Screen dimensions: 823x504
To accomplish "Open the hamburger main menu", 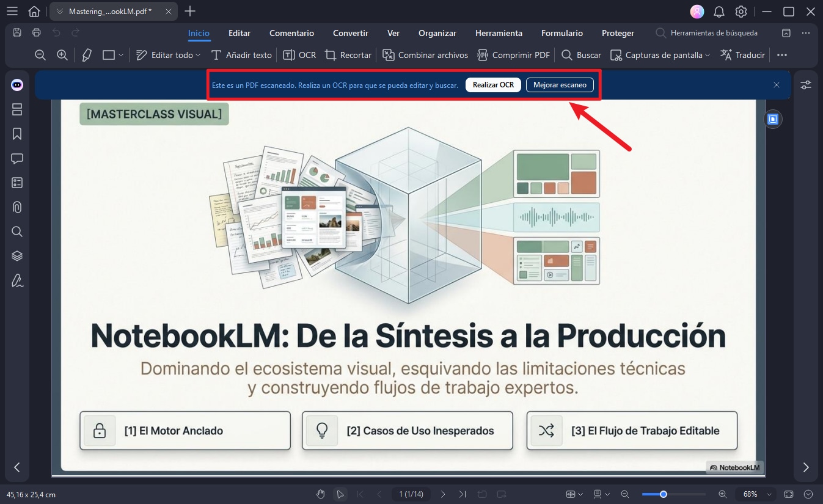I will tap(12, 12).
